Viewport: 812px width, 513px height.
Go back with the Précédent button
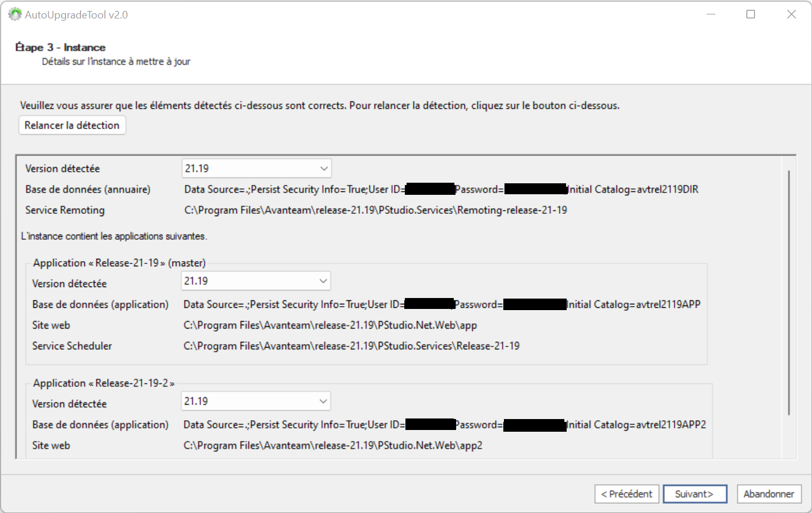[627, 494]
